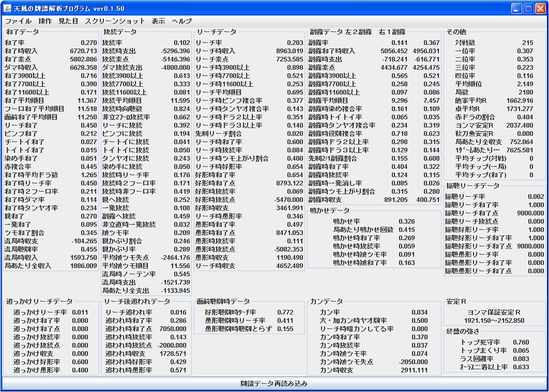Viewport: 549px width, 392px height.
Task: Close the 天鳳の牌譜解析プログラム window
Action: tap(540, 9)
